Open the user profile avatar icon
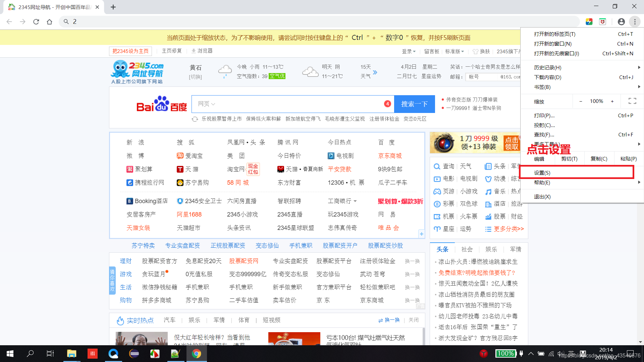644x362 pixels. coord(621,22)
